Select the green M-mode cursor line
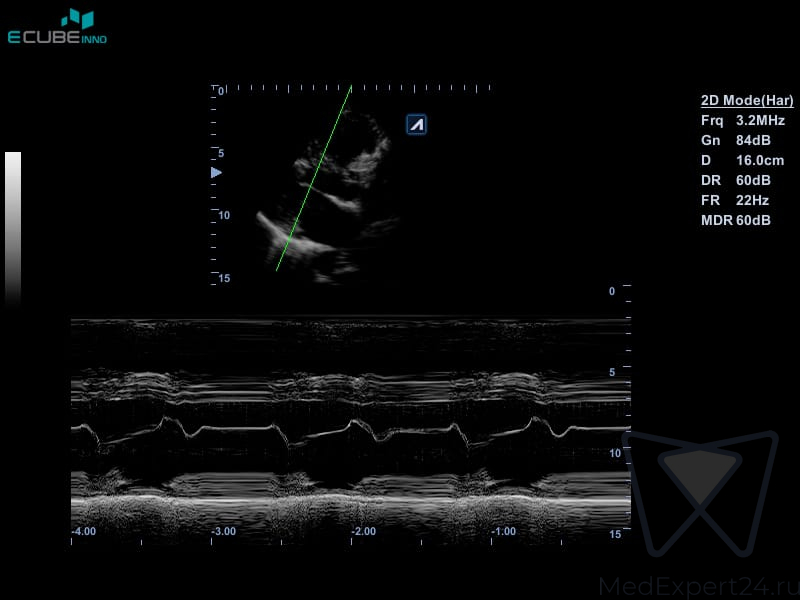The image size is (800, 600). [313, 180]
